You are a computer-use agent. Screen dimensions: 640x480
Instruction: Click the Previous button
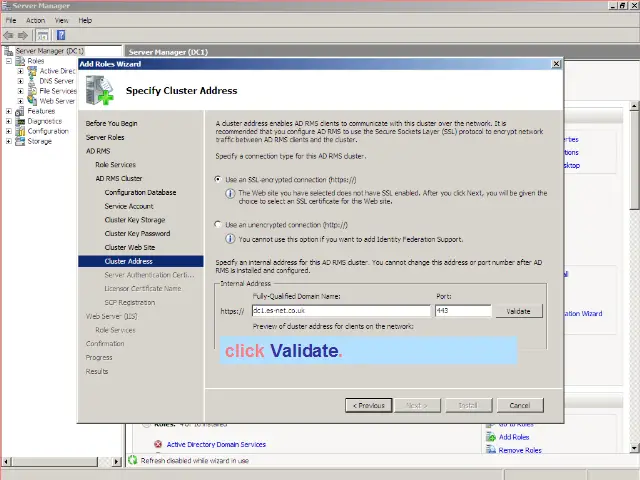pos(369,405)
